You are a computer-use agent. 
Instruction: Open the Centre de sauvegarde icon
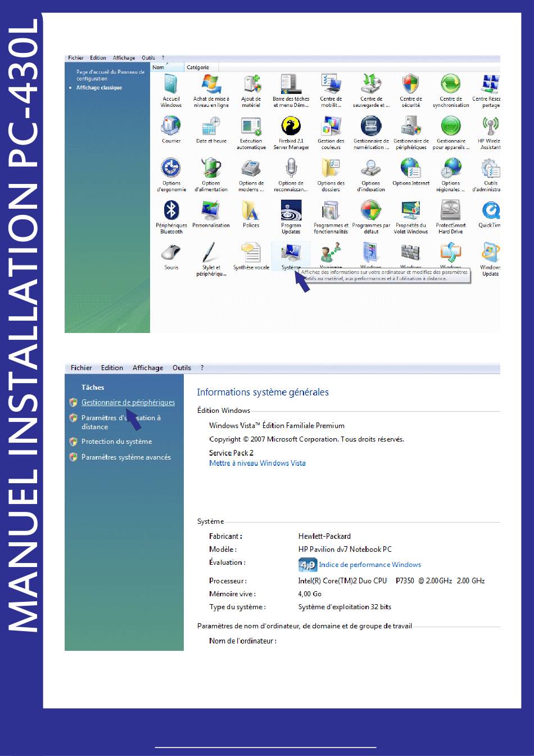tap(371, 84)
